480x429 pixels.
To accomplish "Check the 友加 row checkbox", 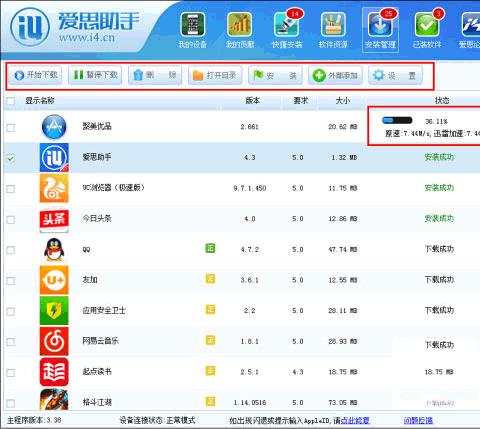I will point(11,281).
